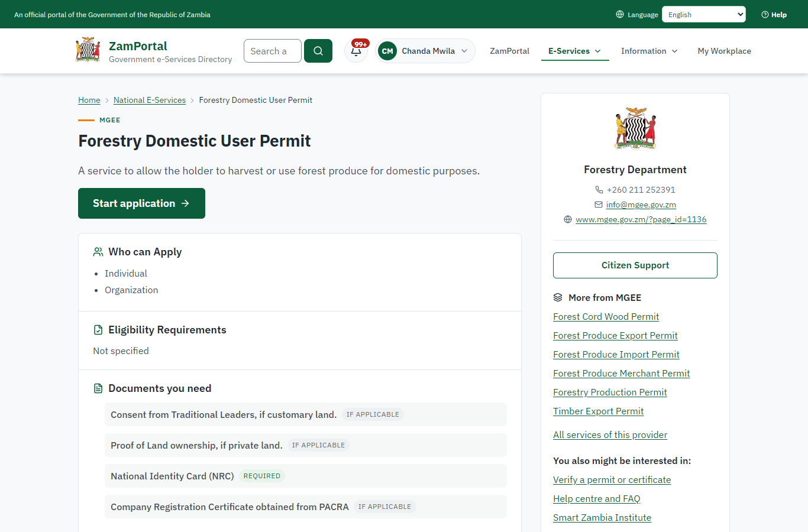Click inside the search input field
The image size is (808, 532).
[273, 51]
